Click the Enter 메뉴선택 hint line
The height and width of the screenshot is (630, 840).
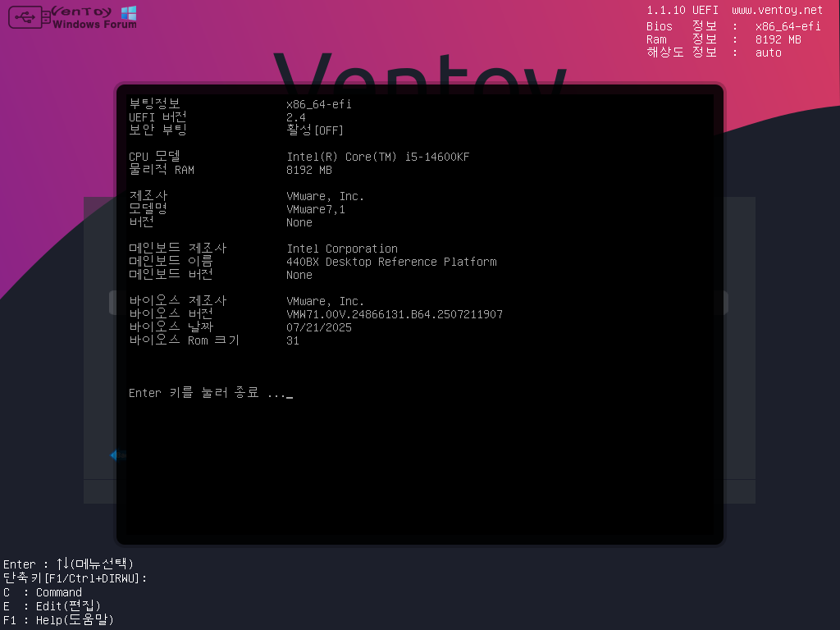click(68, 564)
